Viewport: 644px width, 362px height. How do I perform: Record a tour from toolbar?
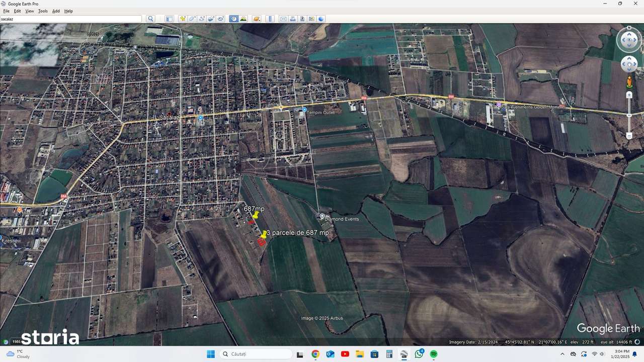coord(221,19)
